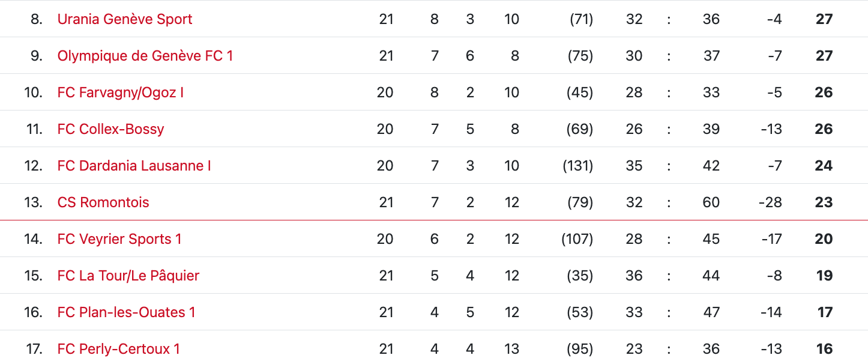Click rank number 17. in last row

34,349
